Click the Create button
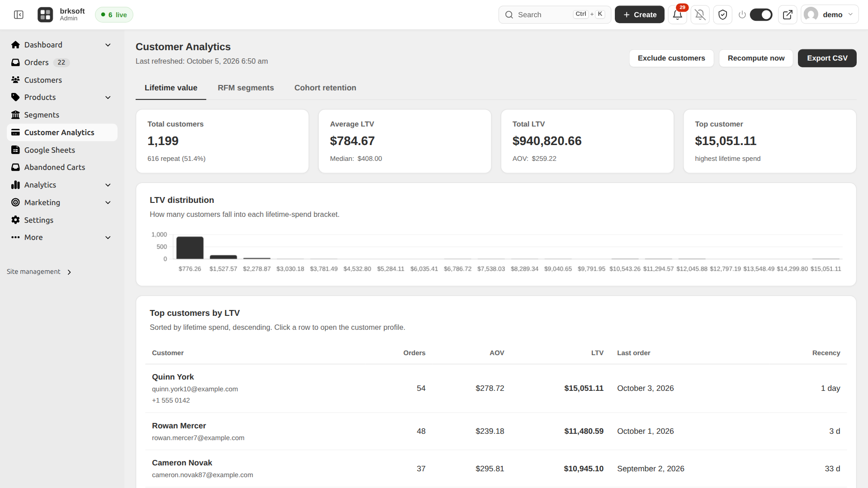 click(639, 14)
